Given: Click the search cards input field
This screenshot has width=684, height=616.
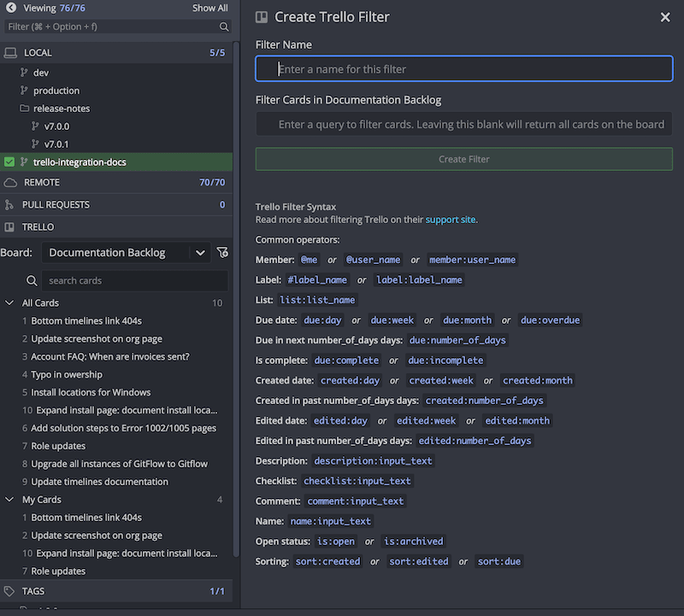Looking at the screenshot, I should 135,280.
